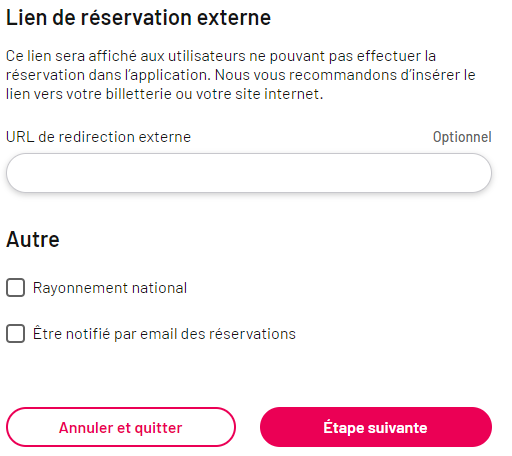Cancel with the Annuler et quitter button
The height and width of the screenshot is (456, 512).
[x=121, y=427]
